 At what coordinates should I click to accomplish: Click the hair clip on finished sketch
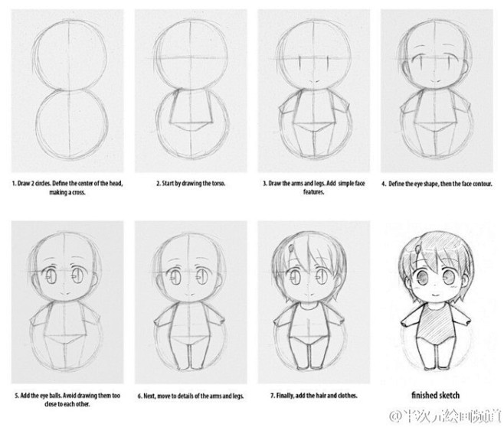pos(419,249)
